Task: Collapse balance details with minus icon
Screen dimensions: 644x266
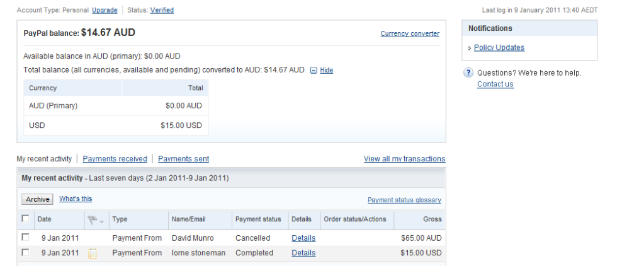Action: click(x=314, y=71)
